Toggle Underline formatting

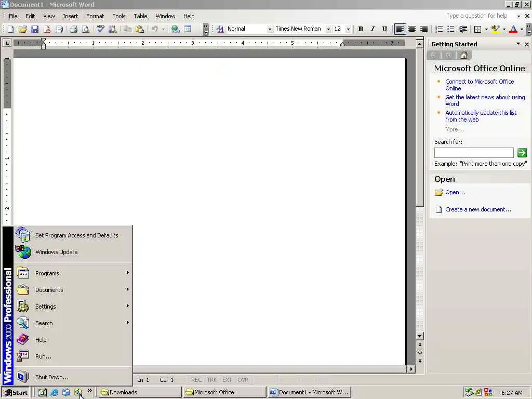pyautogui.click(x=384, y=29)
